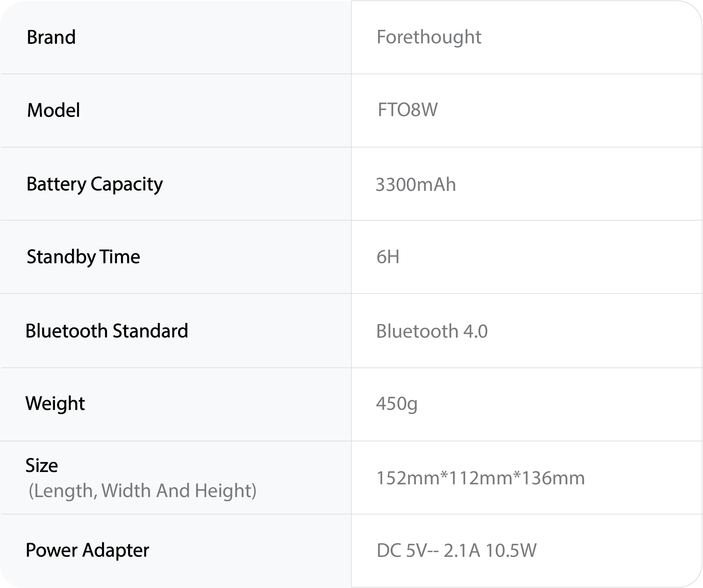Select the 3300mAh capacity value
Image resolution: width=703 pixels, height=588 pixels.
415,184
